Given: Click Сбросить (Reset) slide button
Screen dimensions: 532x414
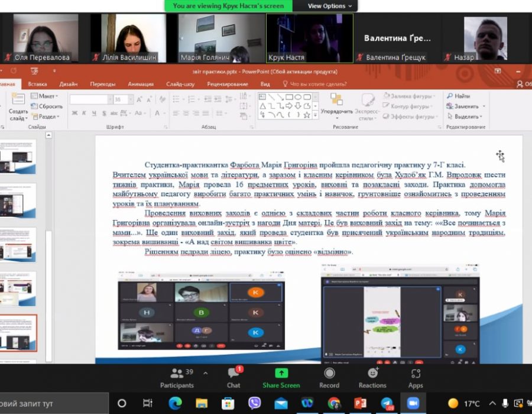Looking at the screenshot, I should point(47,106).
